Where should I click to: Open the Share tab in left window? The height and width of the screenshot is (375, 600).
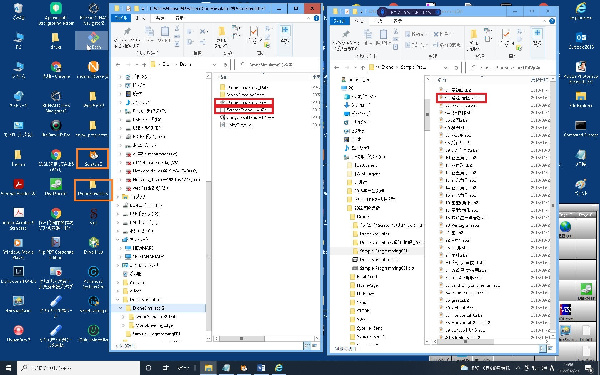click(160, 18)
